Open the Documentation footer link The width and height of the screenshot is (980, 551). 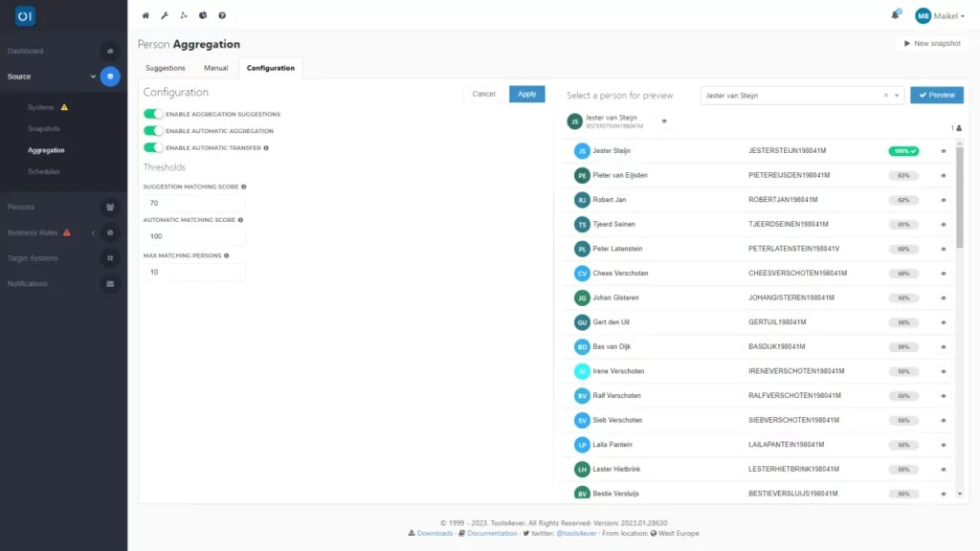click(491, 533)
